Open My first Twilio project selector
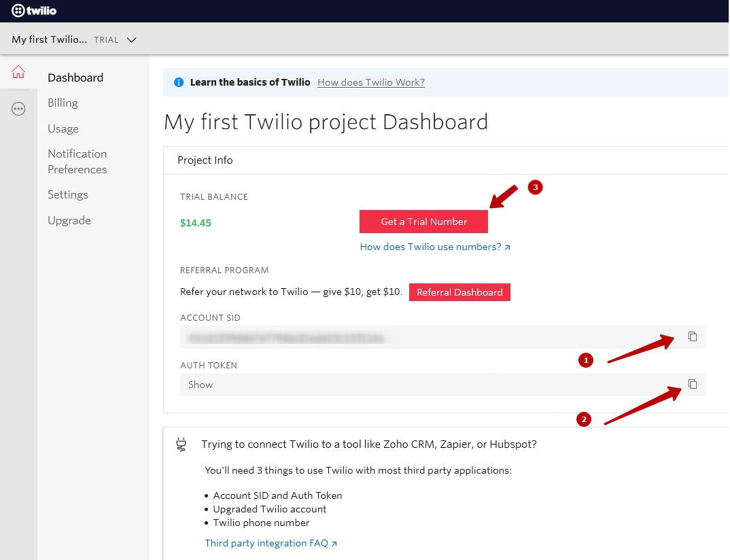730x560 pixels. (50, 39)
